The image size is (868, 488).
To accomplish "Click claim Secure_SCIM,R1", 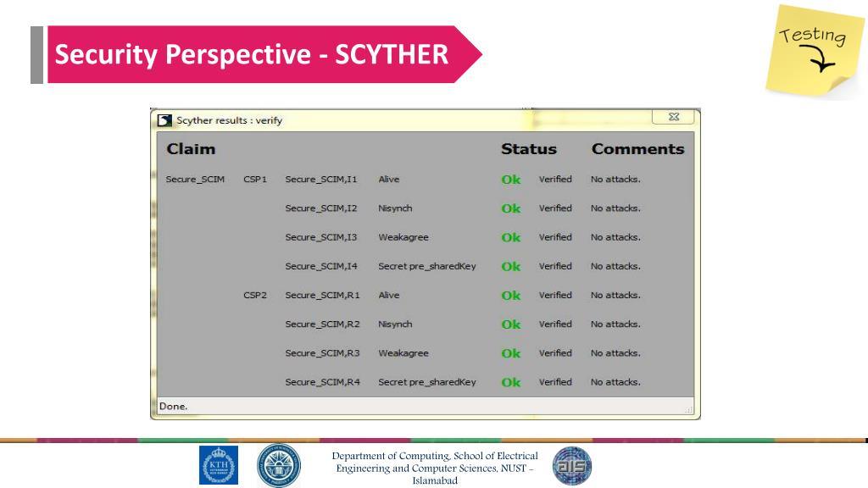I will pos(323,295).
